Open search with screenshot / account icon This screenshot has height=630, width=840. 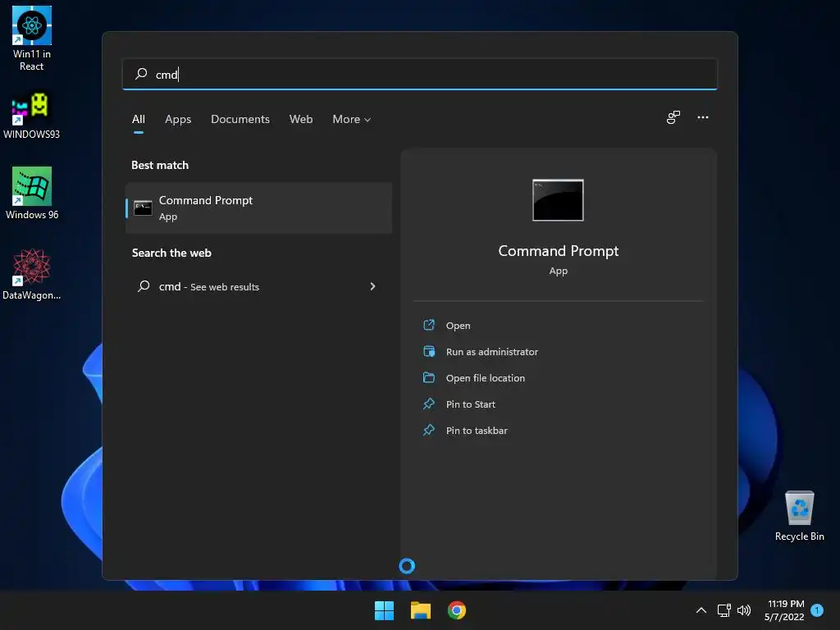[x=673, y=117]
